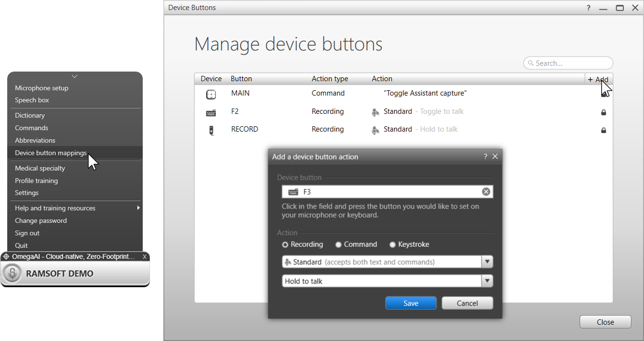The height and width of the screenshot is (341, 644).
Task: Clear the F3 device button field
Action: pos(486,192)
